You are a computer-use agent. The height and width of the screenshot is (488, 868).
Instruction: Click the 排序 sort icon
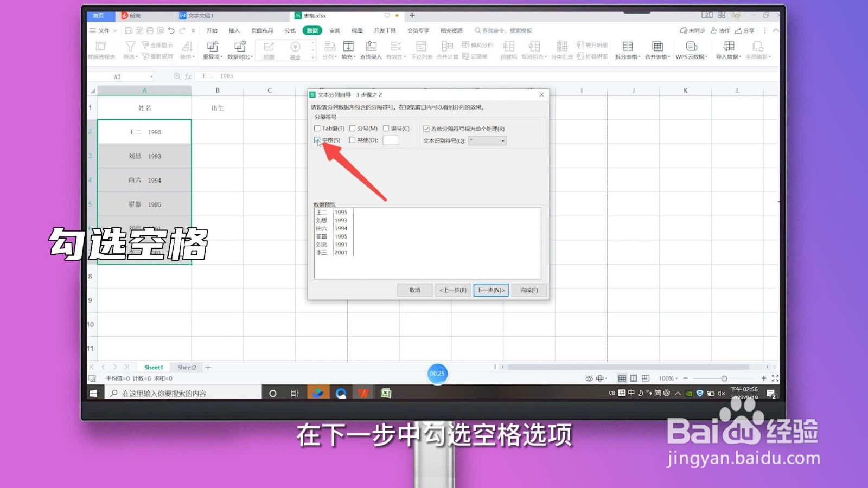click(x=187, y=47)
